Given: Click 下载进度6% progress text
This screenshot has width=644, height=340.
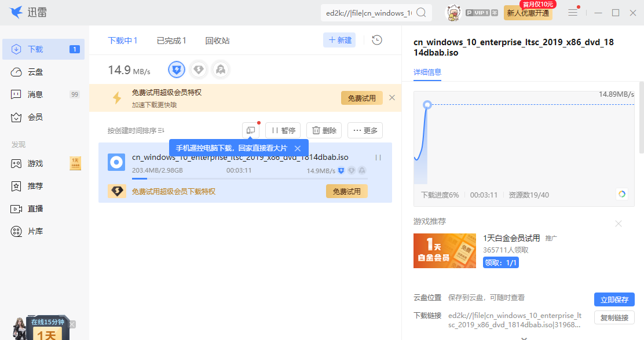Looking at the screenshot, I should tap(440, 195).
